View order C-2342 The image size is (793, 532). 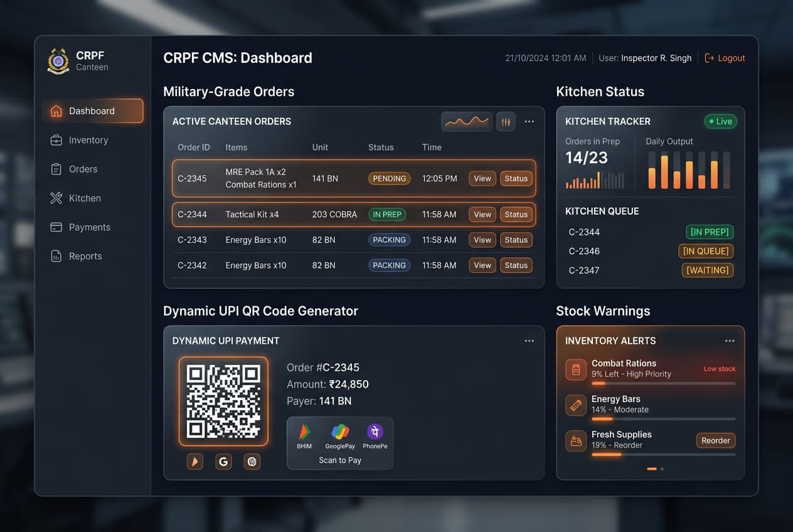pyautogui.click(x=482, y=265)
